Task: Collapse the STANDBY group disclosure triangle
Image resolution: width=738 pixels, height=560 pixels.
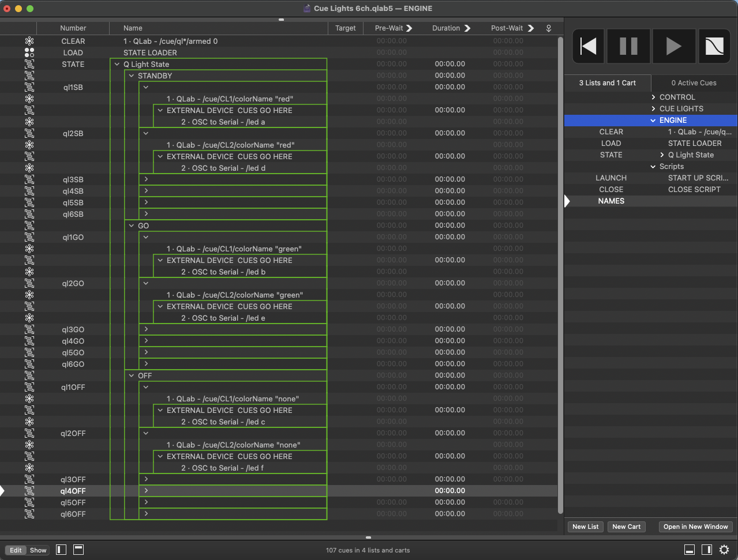Action: click(131, 76)
